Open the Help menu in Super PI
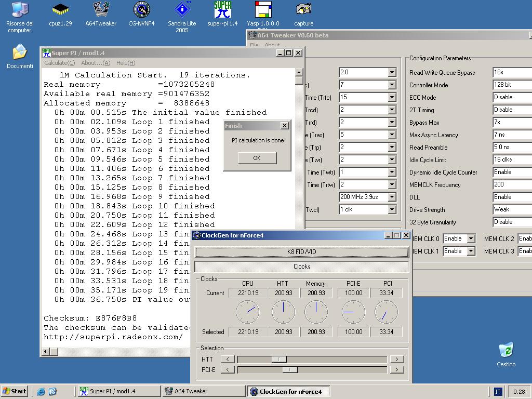The image size is (532, 399). [x=125, y=63]
